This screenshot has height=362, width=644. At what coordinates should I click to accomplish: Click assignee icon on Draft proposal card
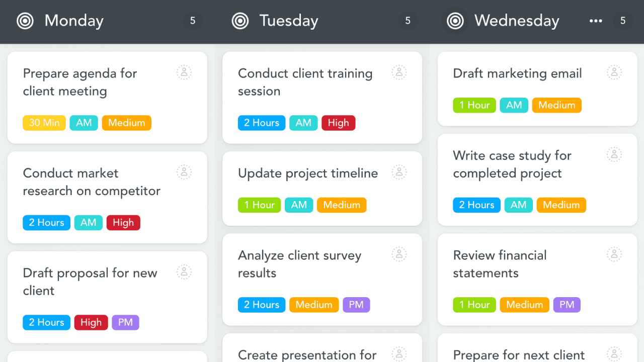point(184,273)
